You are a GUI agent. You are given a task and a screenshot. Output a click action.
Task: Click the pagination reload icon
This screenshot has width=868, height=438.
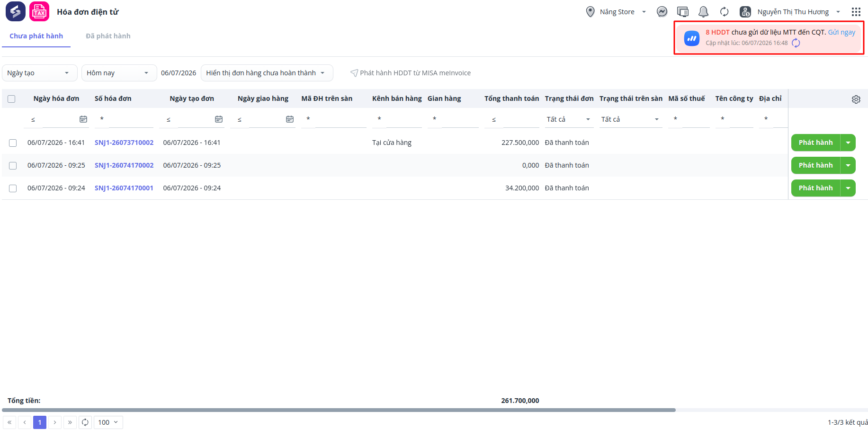[85, 422]
